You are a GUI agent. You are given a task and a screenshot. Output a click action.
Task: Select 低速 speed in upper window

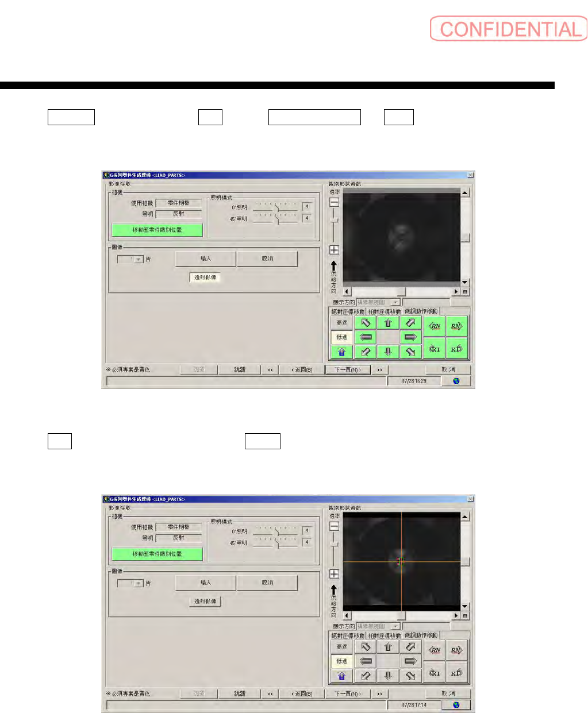point(342,337)
